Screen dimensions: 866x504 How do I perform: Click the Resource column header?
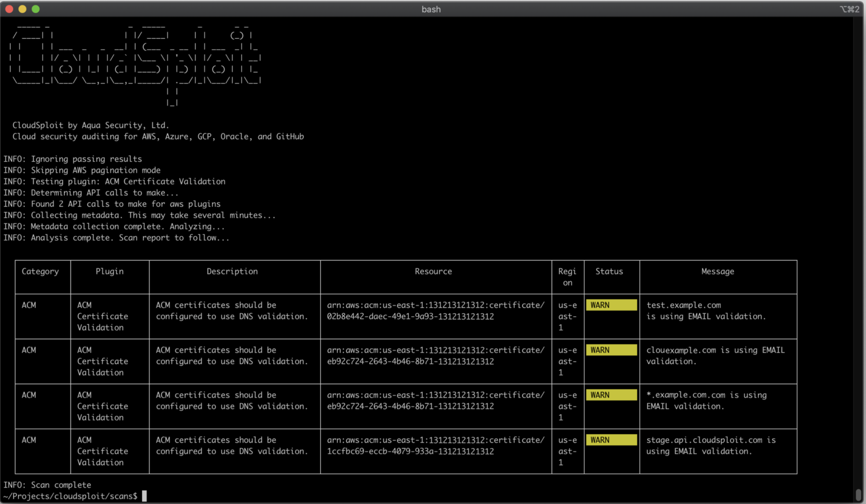[x=433, y=271]
